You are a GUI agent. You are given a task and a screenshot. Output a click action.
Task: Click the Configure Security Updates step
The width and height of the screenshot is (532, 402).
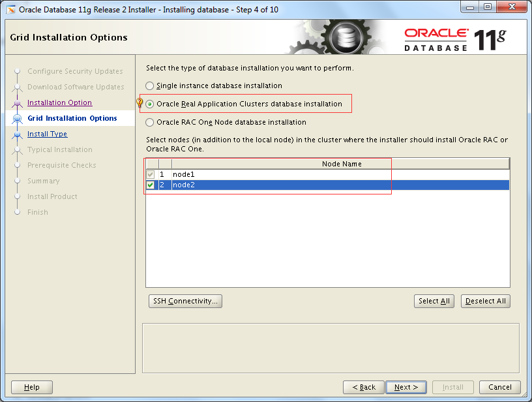click(75, 71)
